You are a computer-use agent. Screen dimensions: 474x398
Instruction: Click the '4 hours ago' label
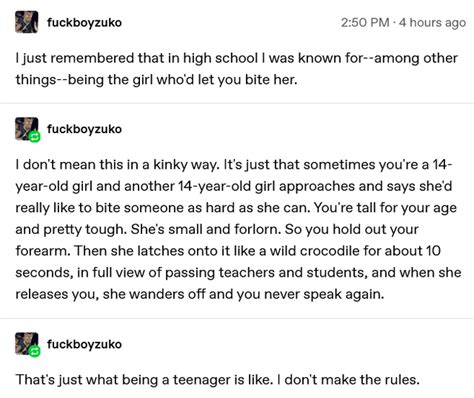click(432, 22)
